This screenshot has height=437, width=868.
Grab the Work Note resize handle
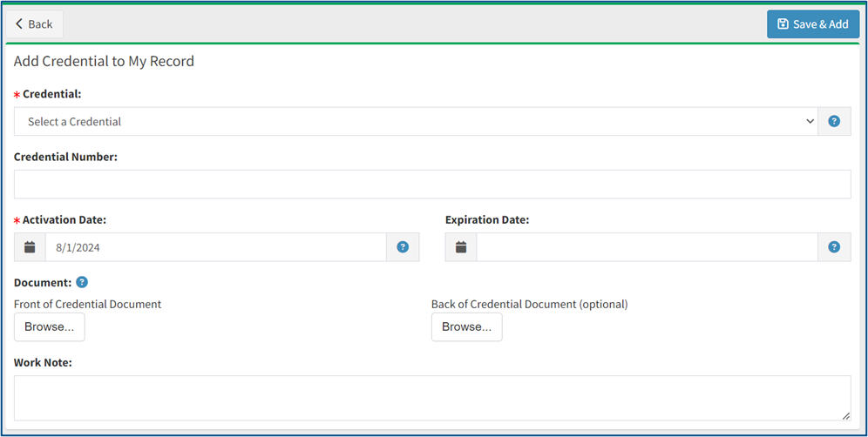846,416
